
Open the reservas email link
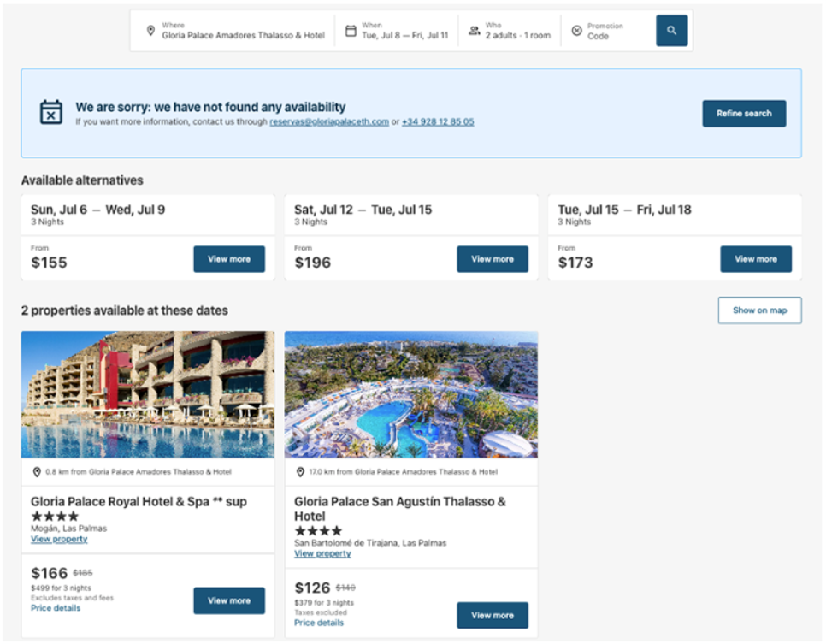coord(329,122)
